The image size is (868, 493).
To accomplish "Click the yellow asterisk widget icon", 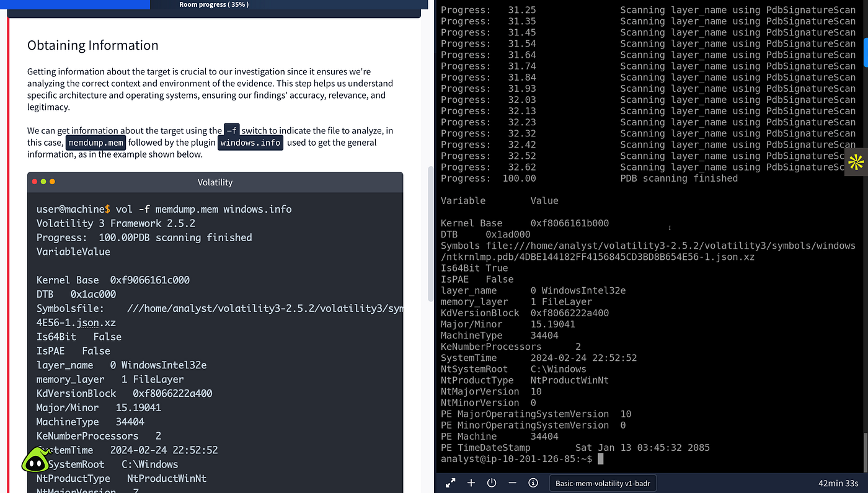I will pos(856,162).
